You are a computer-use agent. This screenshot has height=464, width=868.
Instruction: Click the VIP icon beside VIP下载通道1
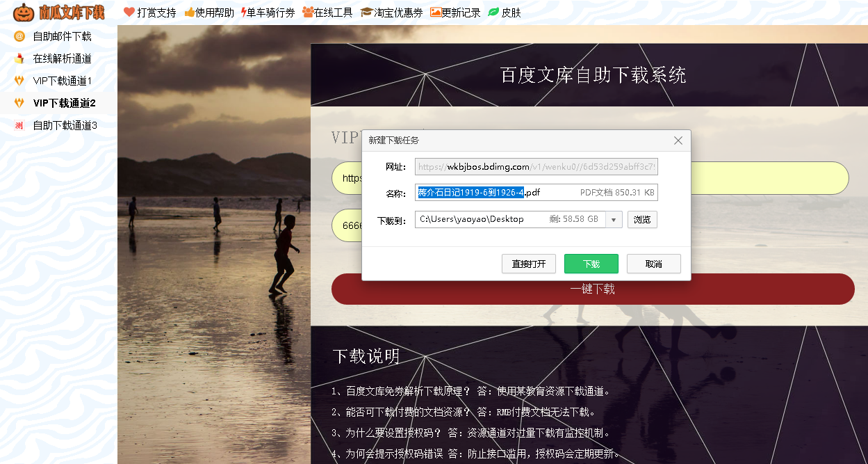(x=19, y=81)
